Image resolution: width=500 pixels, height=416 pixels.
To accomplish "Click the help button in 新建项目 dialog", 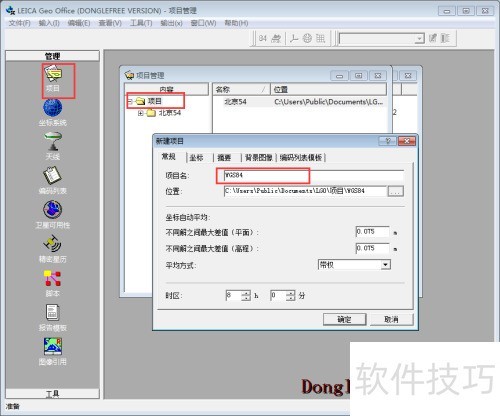I will [x=387, y=141].
